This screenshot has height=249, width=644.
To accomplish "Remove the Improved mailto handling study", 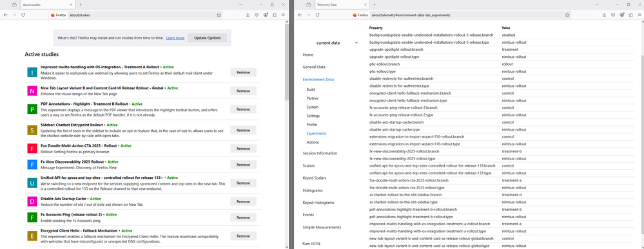I will click(243, 72).
